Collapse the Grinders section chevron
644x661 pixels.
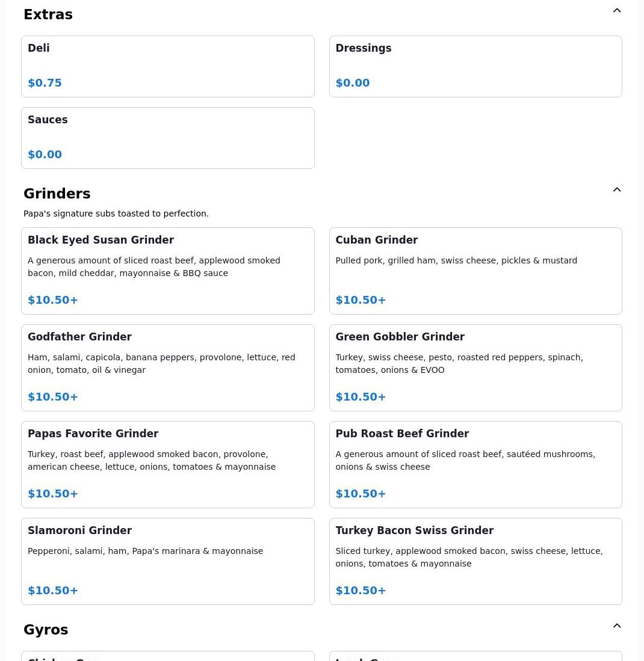pos(617,190)
